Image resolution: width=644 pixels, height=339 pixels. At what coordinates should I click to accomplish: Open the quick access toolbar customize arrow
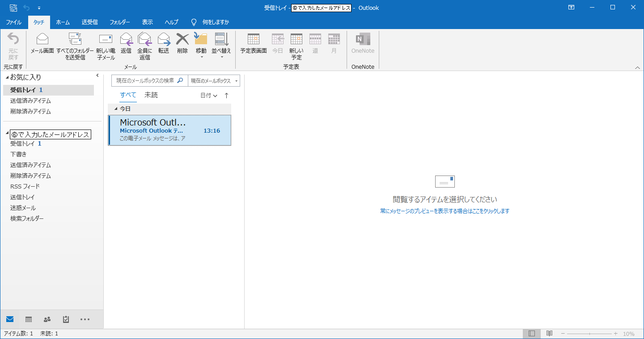pos(39,8)
